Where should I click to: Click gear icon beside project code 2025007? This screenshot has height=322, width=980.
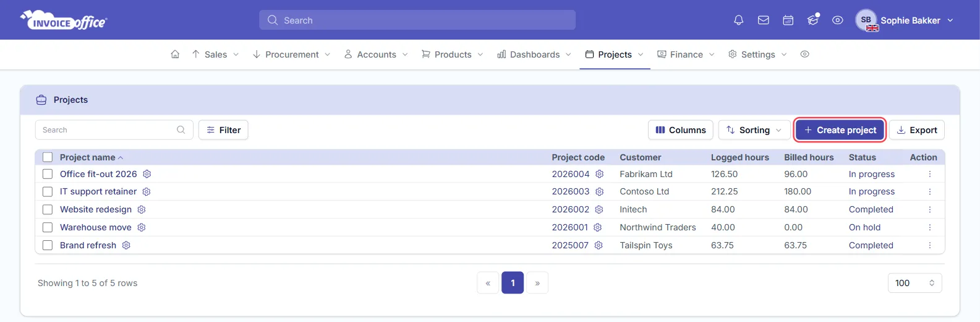coord(599,245)
